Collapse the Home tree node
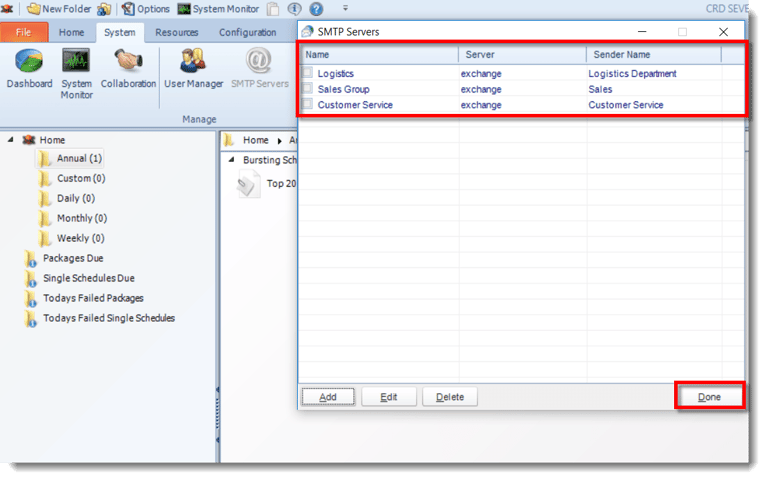The height and width of the screenshot is (480, 766). click(x=11, y=140)
